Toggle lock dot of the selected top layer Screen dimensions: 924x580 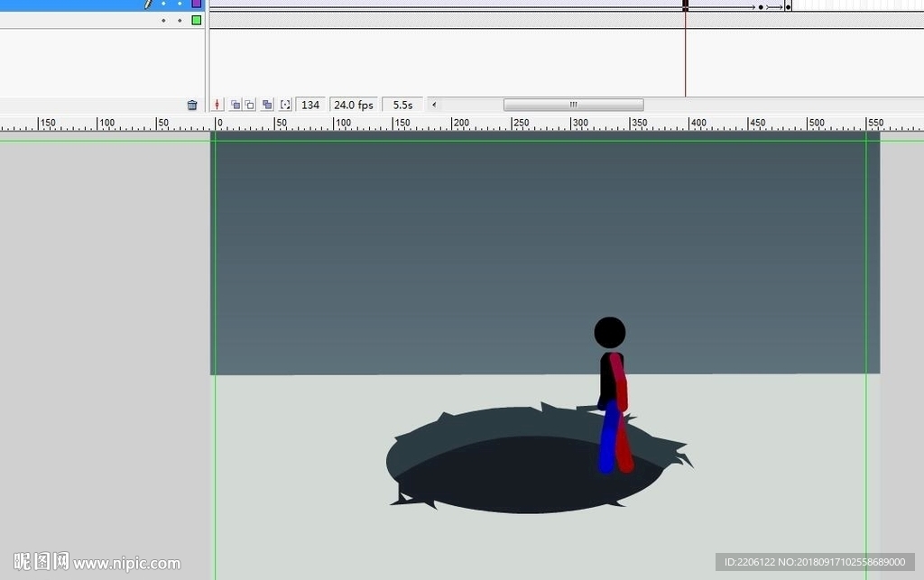pyautogui.click(x=179, y=4)
